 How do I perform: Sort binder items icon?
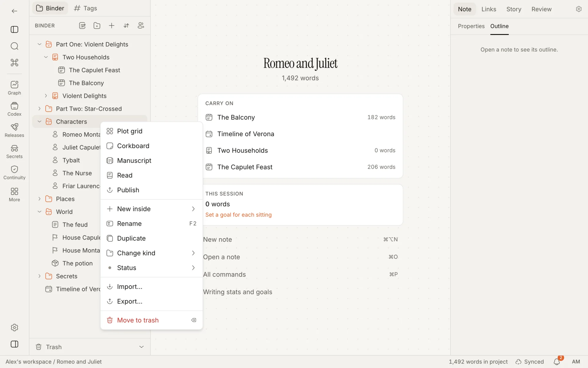tap(126, 26)
